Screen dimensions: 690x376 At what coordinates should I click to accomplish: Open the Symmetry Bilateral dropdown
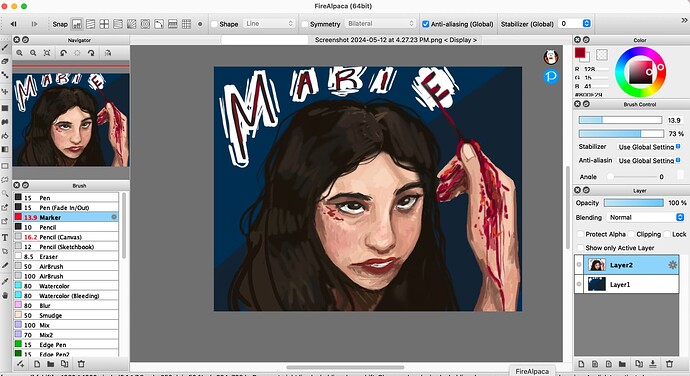(381, 24)
